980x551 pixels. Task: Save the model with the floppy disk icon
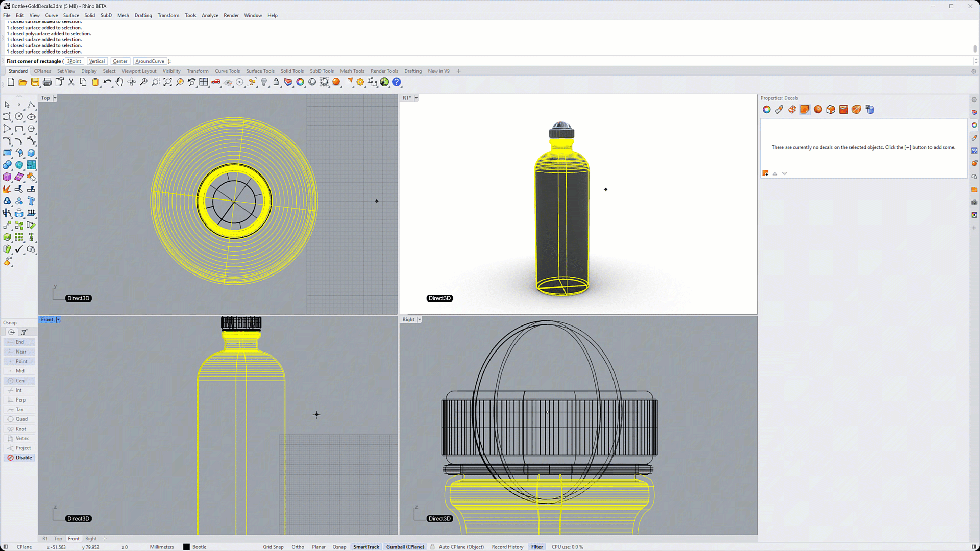(35, 82)
